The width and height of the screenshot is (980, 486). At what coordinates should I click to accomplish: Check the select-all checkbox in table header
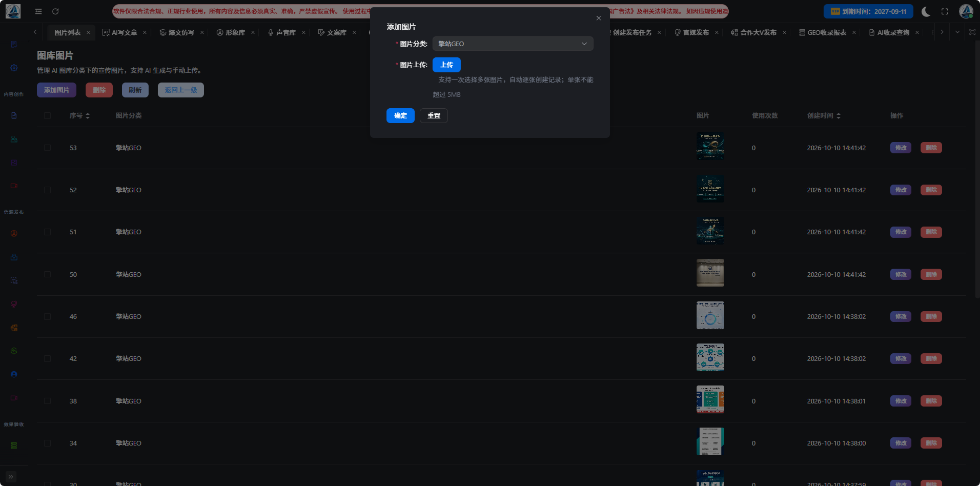(x=47, y=115)
